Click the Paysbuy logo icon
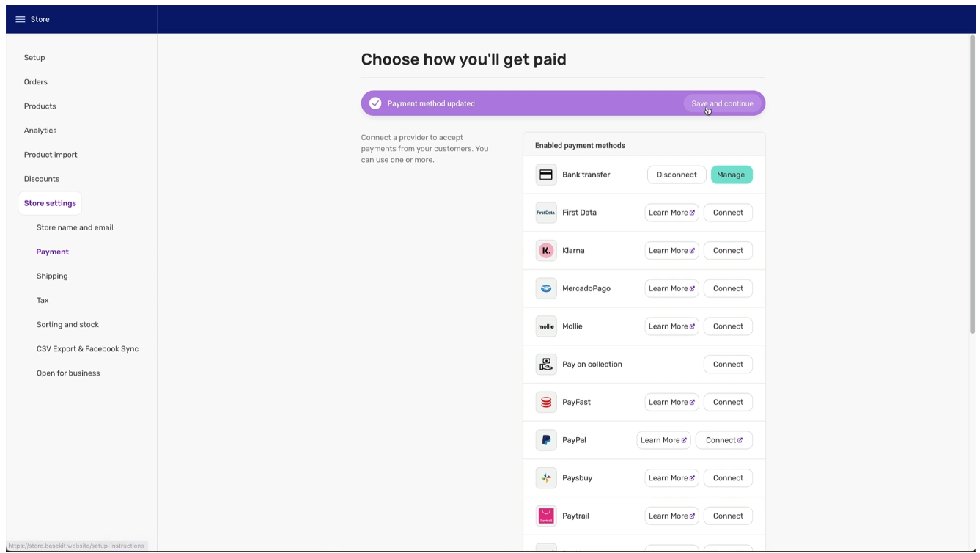The height and width of the screenshot is (553, 980). [x=546, y=477]
